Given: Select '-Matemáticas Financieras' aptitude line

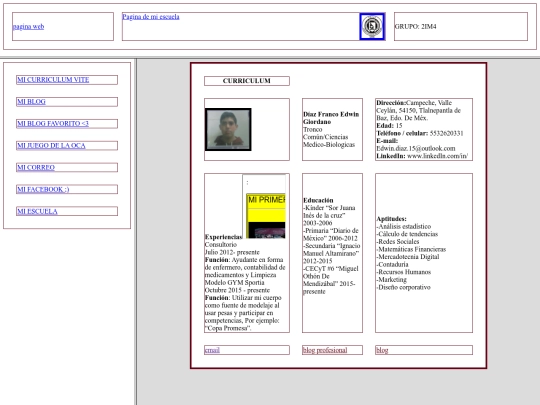Looking at the screenshot, I should [x=411, y=249].
